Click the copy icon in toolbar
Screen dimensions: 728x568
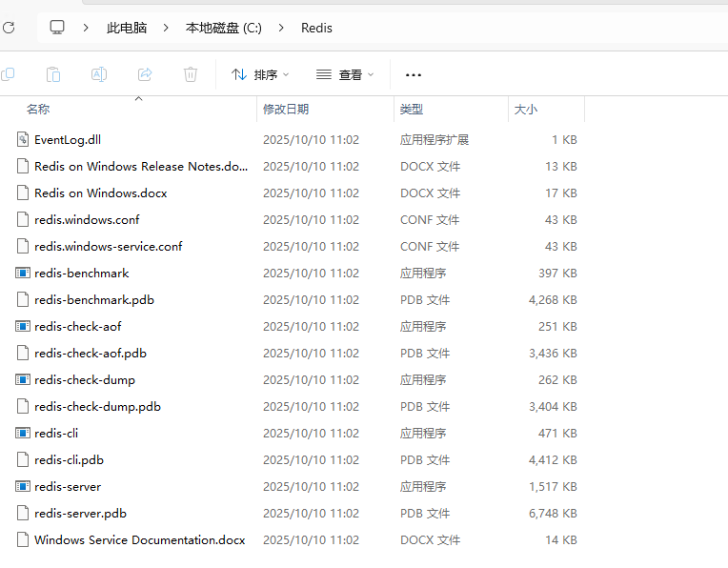[x=8, y=74]
